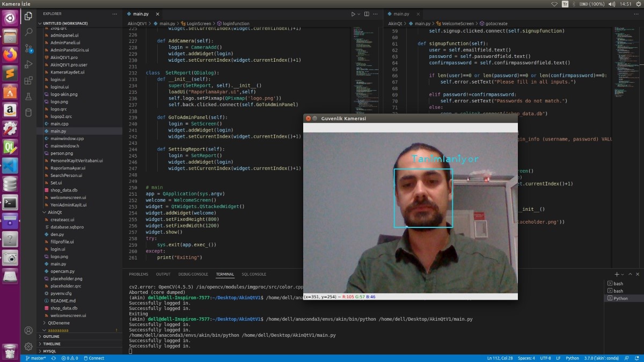Split the left editor group
Viewport: 644px width, 362px height.
pyautogui.click(x=367, y=14)
